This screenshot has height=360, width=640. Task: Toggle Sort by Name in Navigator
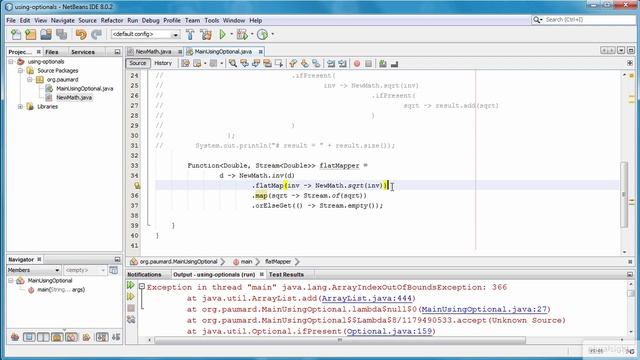click(x=102, y=337)
